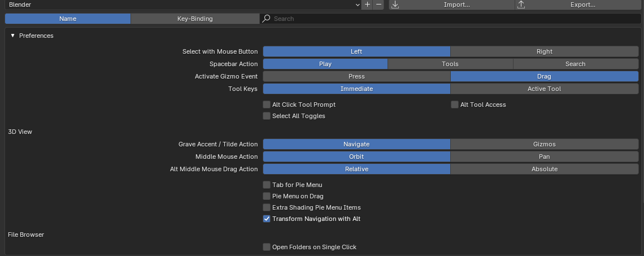
Task: Set Alt Middle Mouse Drag to Relative
Action: click(x=356, y=169)
